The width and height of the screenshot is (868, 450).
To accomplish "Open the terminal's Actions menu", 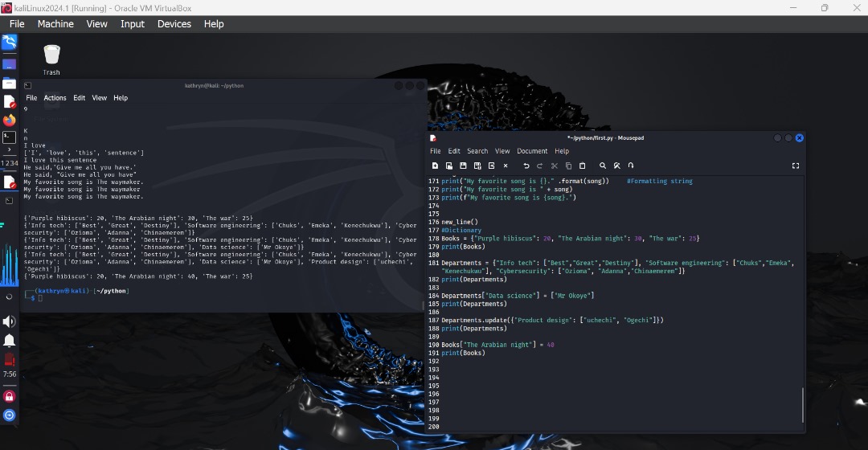I will pos(55,98).
